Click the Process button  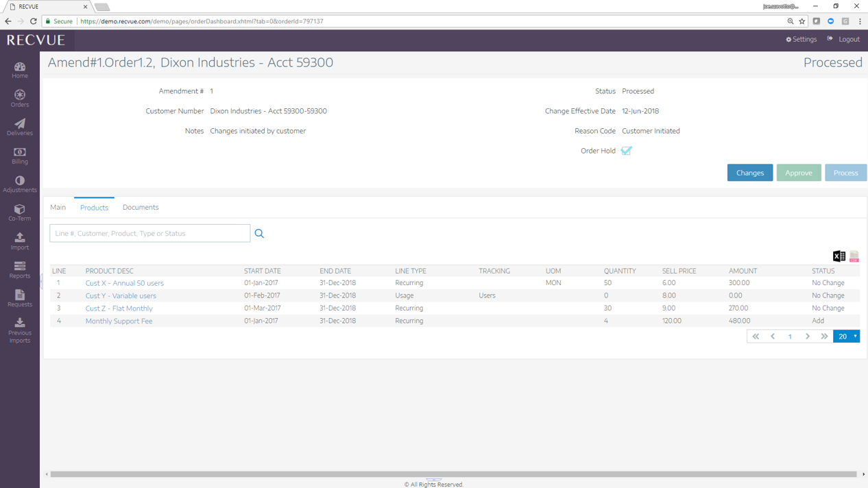pos(845,173)
